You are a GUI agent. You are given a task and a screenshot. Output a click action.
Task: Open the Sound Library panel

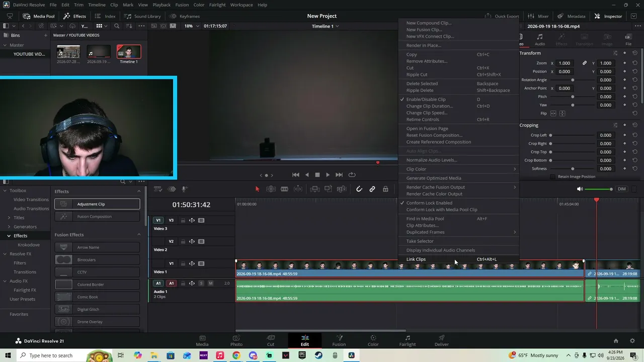[x=142, y=16]
